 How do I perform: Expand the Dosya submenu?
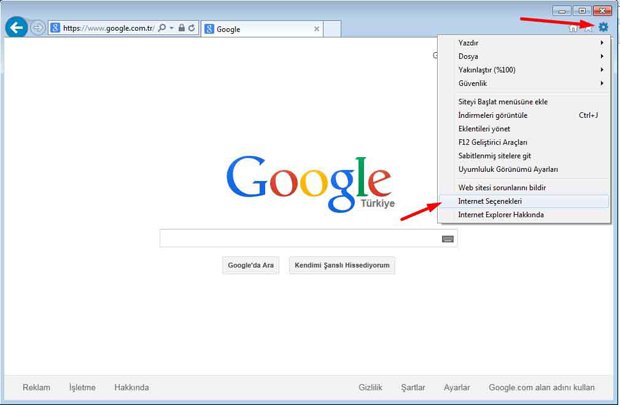point(525,56)
